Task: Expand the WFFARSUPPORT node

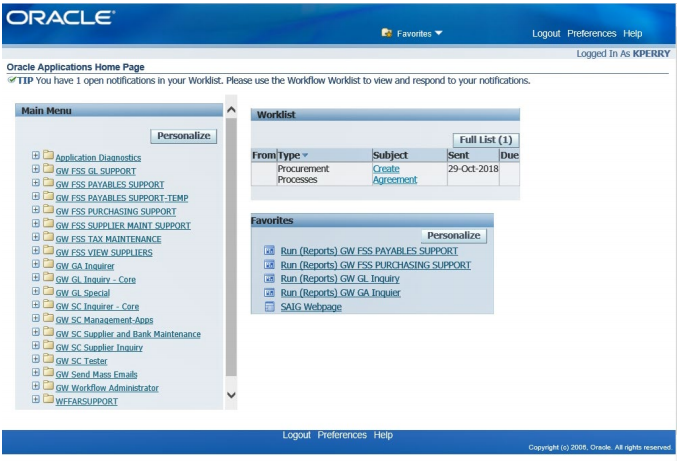Action: [x=36, y=399]
